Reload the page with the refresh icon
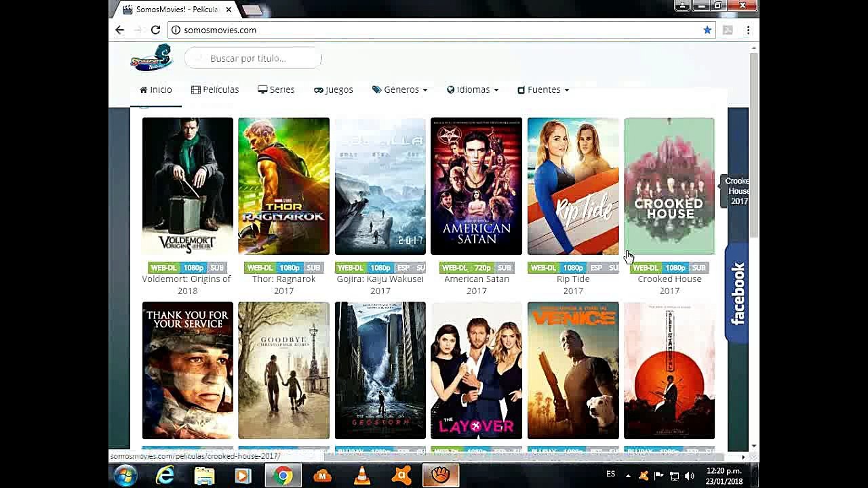868x488 pixels. click(155, 30)
